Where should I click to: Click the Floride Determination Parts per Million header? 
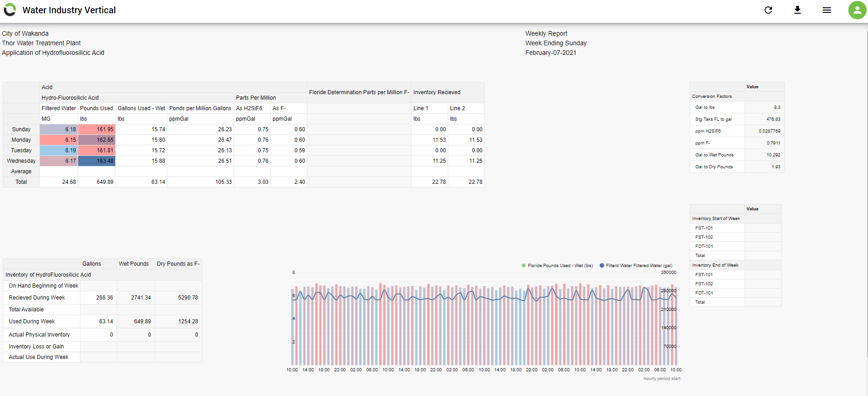(359, 92)
